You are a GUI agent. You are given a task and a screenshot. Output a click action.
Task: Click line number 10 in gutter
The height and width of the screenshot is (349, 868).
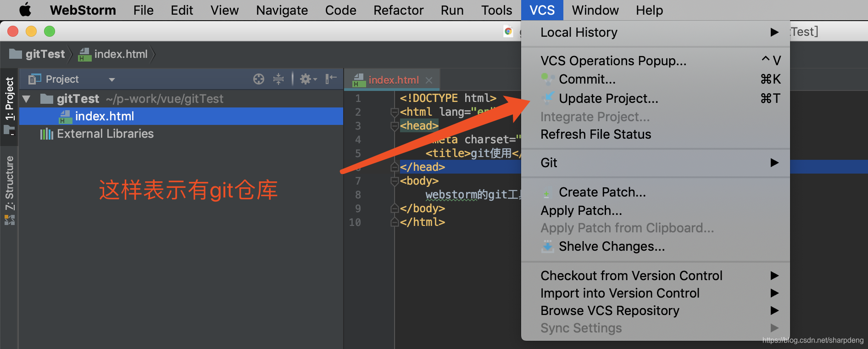pos(355,222)
